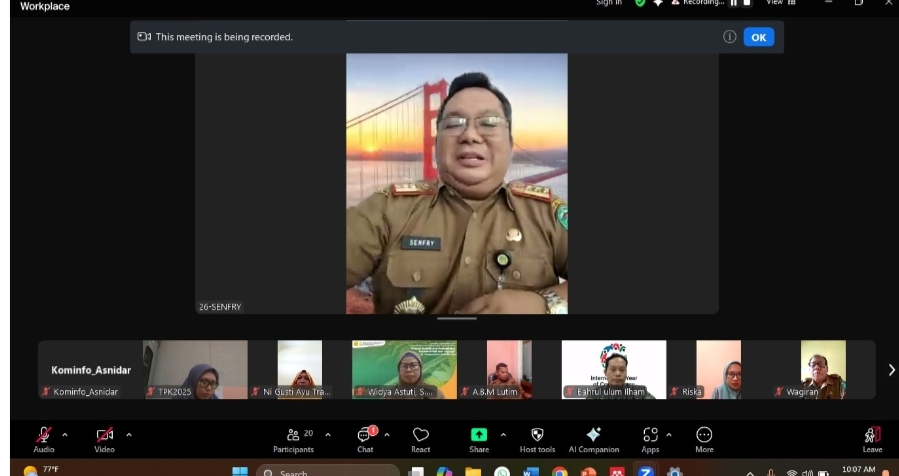Expand the audio options arrow
Image resolution: width=899 pixels, height=476 pixels.
coord(66,434)
